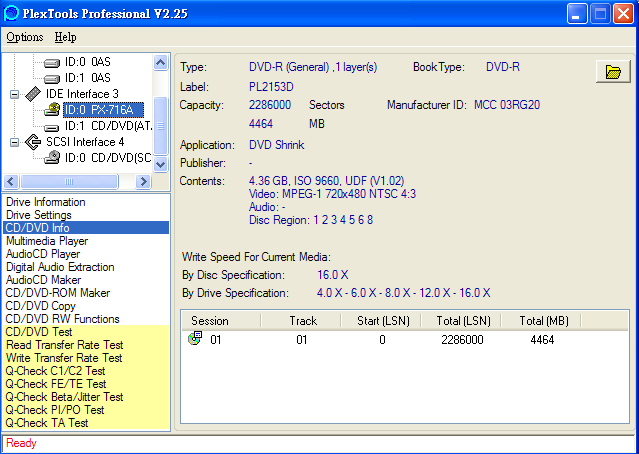Click the 4464 total MB table cell
Image resolution: width=639 pixels, height=454 pixels.
point(542,339)
